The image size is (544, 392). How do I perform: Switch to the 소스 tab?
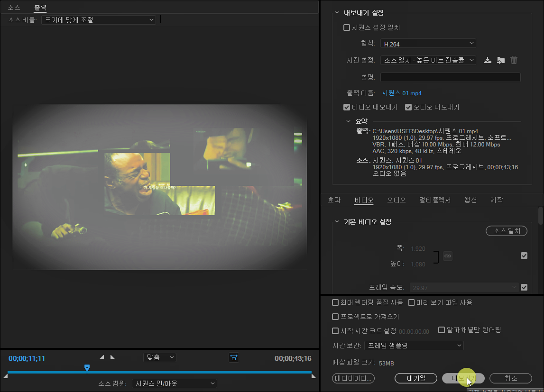[14, 7]
